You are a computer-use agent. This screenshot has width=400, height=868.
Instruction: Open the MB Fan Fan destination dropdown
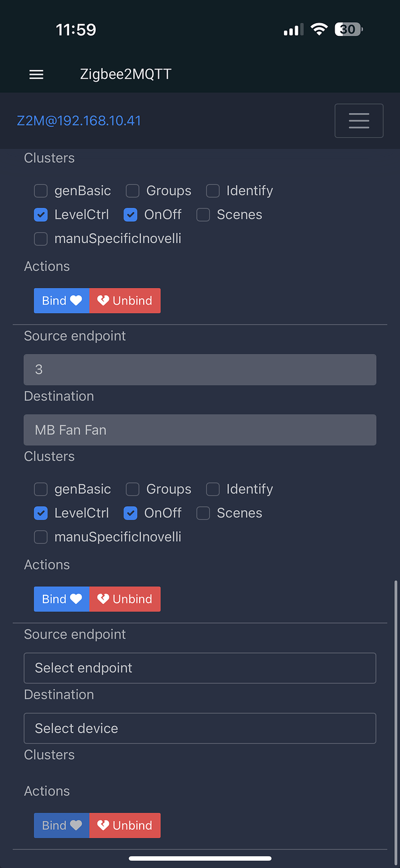tap(199, 430)
